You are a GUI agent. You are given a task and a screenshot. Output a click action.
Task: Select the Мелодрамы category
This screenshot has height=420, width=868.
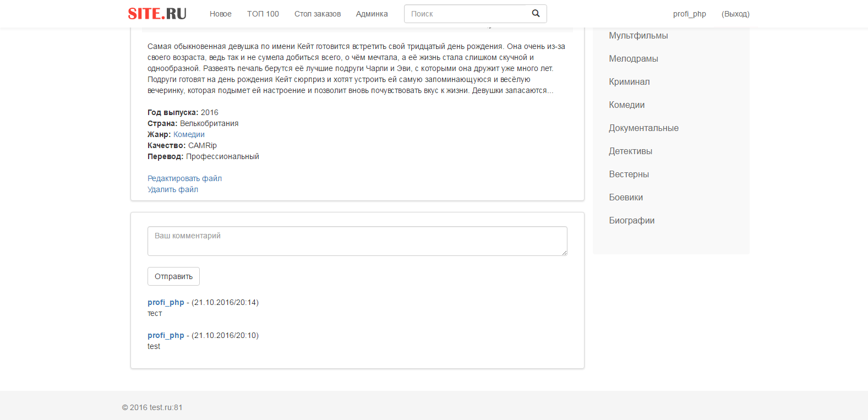pyautogui.click(x=634, y=59)
